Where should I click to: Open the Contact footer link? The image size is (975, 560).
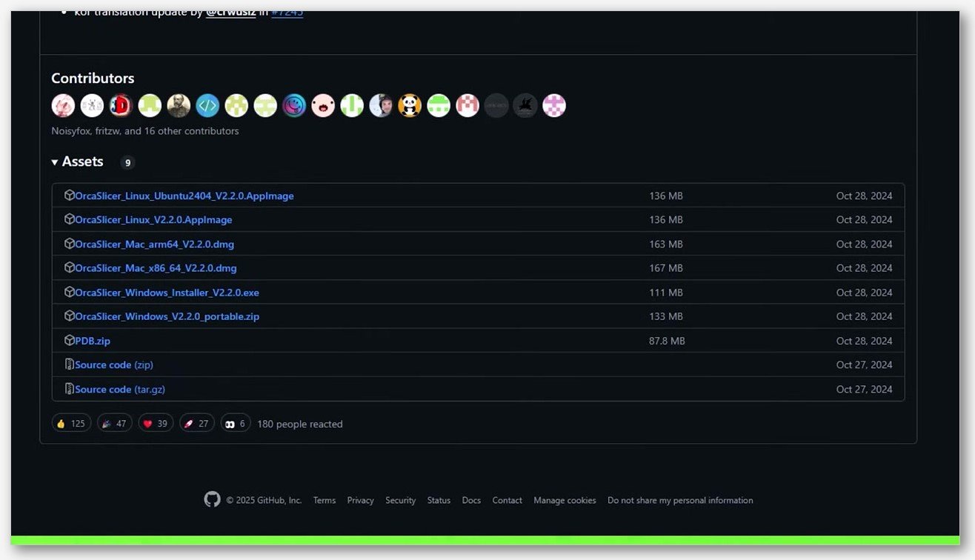point(507,500)
